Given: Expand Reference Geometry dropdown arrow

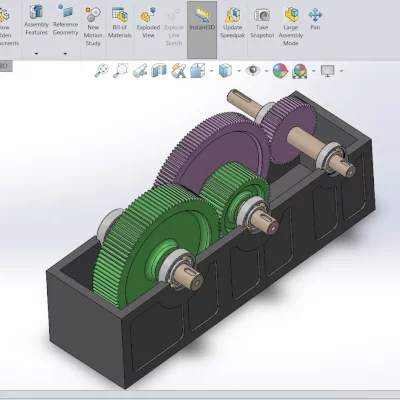Looking at the screenshot, I should (x=65, y=54).
